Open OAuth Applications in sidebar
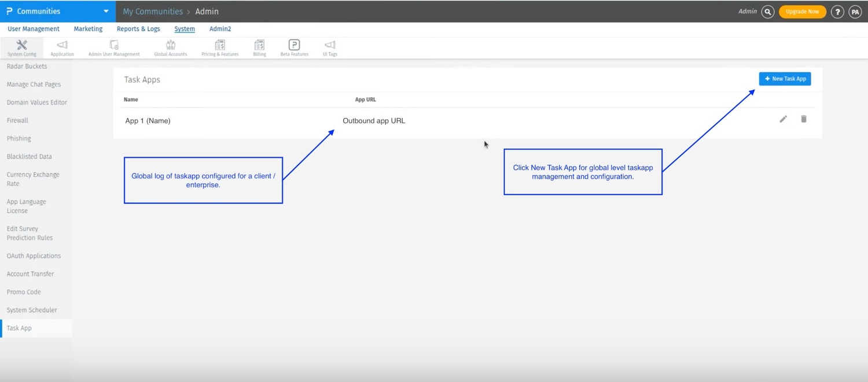This screenshot has width=868, height=382. click(x=34, y=256)
